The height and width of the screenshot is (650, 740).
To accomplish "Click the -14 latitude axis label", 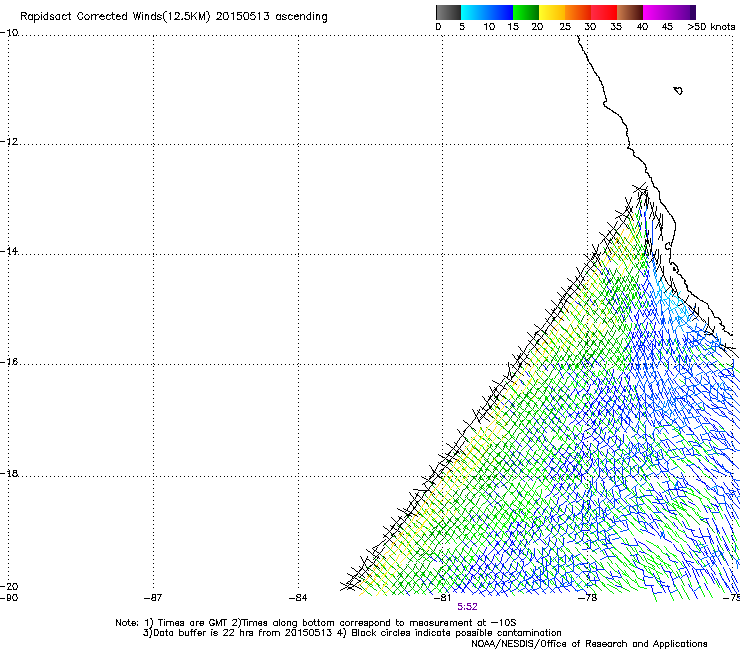I will click(x=9, y=251).
